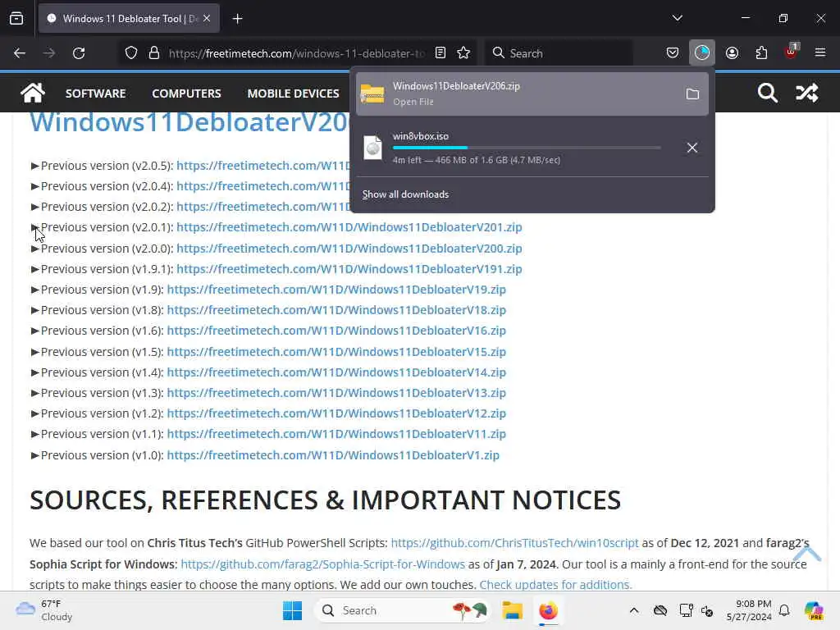840x630 pixels.
Task: Open uBlock Origin extension
Action: click(791, 52)
